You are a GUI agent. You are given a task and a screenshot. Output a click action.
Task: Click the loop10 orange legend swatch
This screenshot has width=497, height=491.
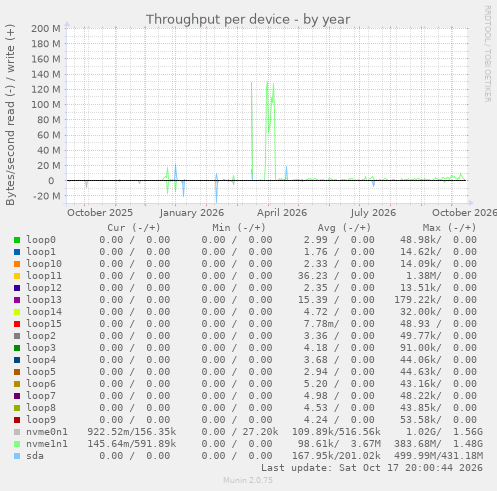tap(17, 264)
